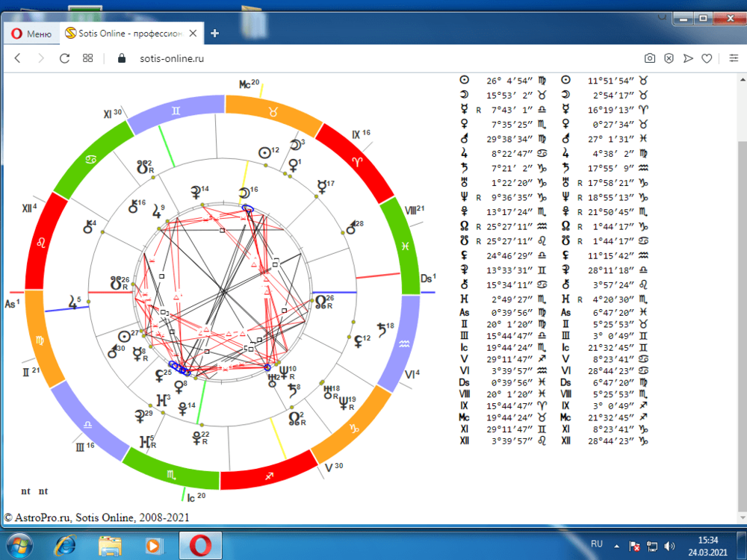The height and width of the screenshot is (560, 747).
Task: Switch to Opera on the taskbar
Action: pos(200,546)
